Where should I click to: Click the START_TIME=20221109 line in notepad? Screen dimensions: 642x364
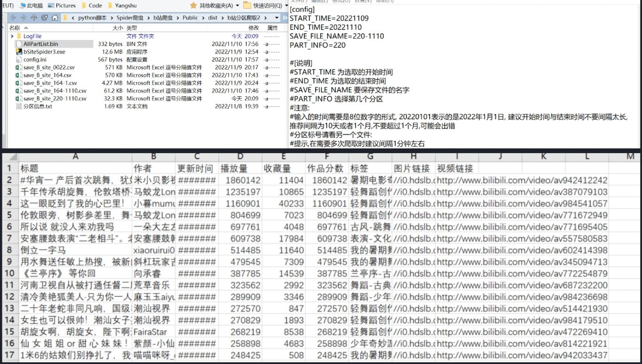329,18
